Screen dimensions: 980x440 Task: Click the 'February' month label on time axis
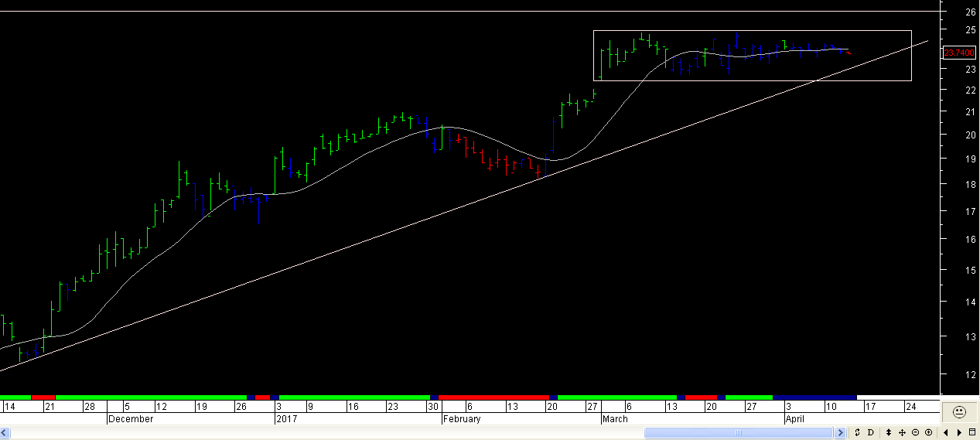click(462, 419)
